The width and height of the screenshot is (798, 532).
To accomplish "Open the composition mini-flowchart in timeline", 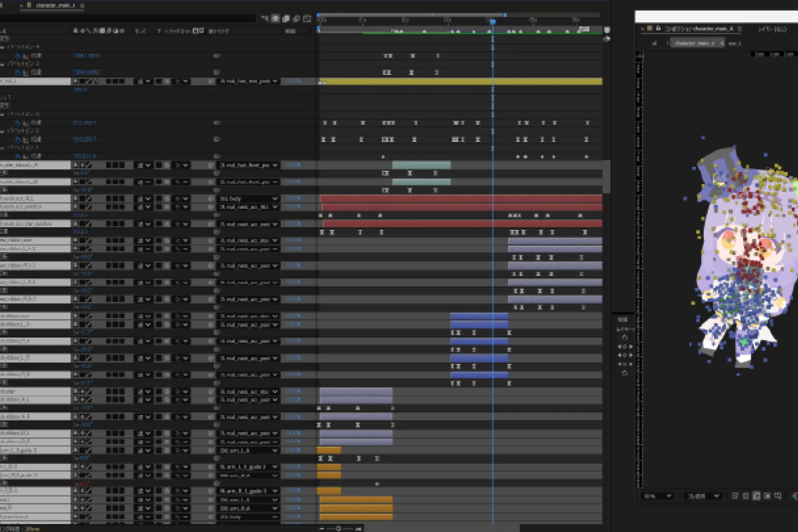I will 265,18.
